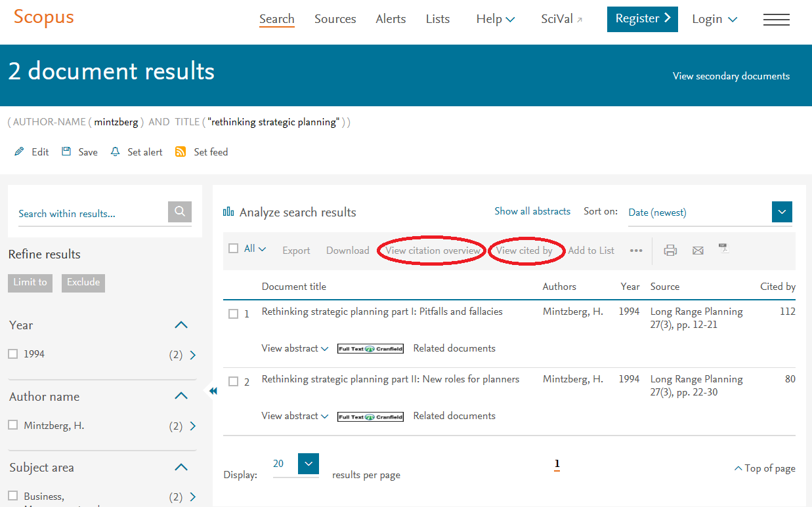
Task: Click the three-dots more options icon
Action: (x=635, y=250)
